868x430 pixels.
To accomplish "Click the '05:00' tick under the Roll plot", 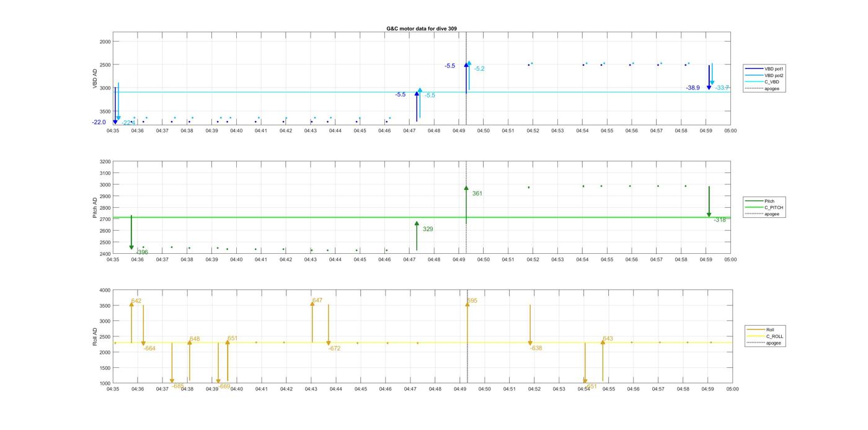I will (x=732, y=389).
